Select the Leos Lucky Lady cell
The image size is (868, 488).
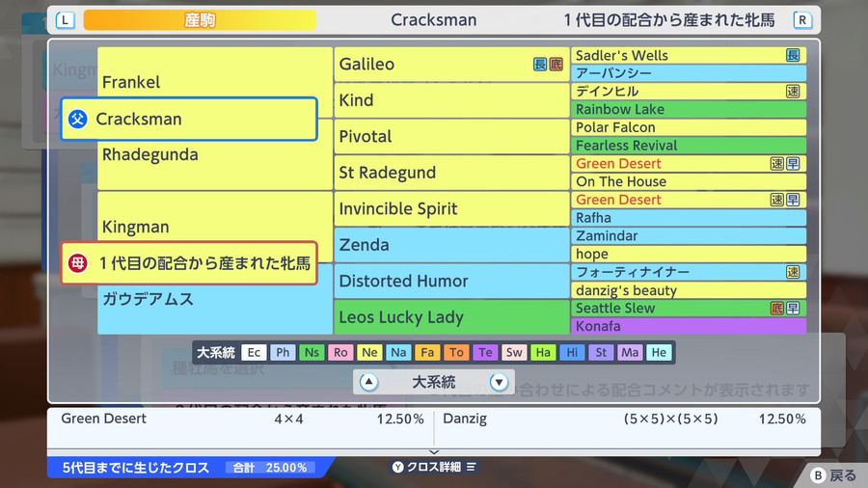coord(451,317)
